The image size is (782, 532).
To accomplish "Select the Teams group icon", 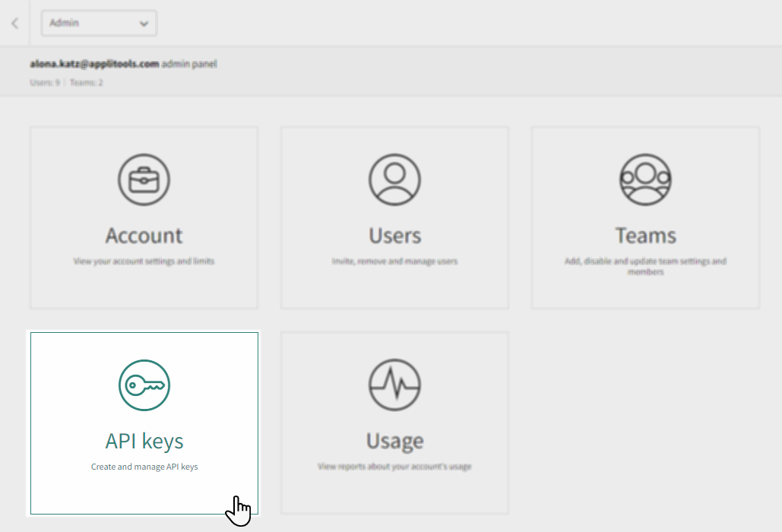I will [x=645, y=179].
